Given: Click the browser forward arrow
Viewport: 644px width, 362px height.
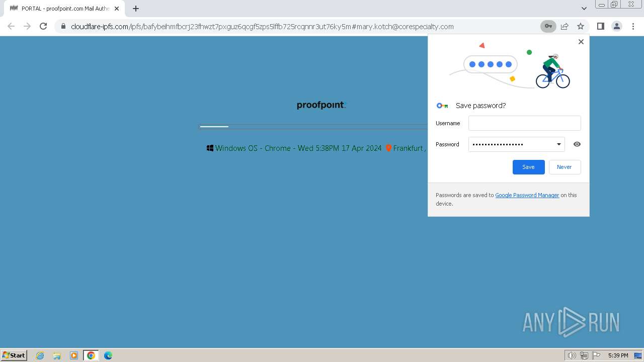Looking at the screenshot, I should pos(27,26).
